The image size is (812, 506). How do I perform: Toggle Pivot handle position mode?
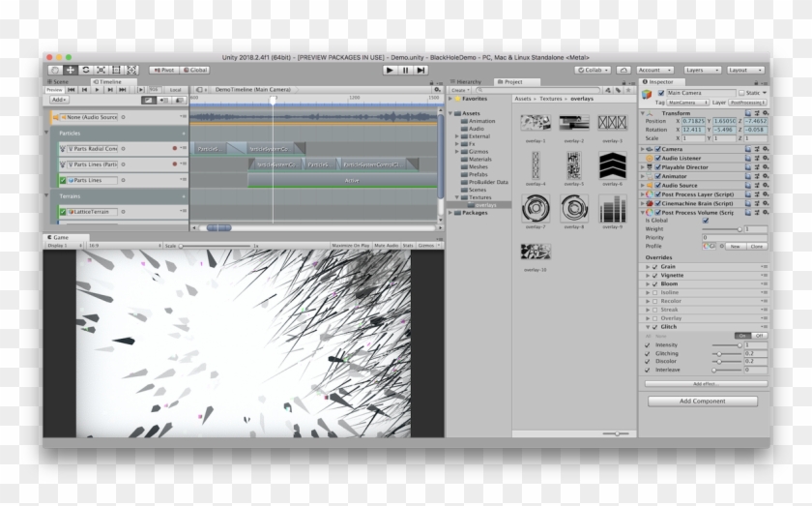(x=164, y=70)
